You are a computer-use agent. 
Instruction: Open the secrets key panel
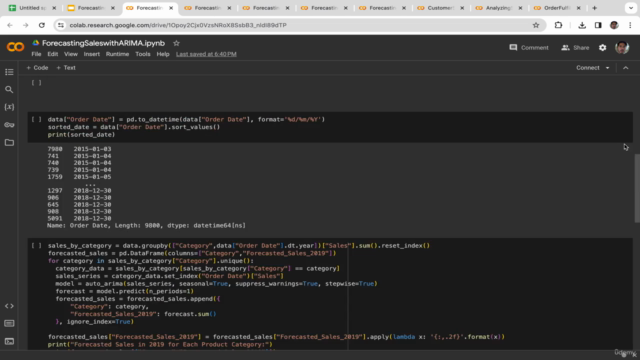point(9,125)
